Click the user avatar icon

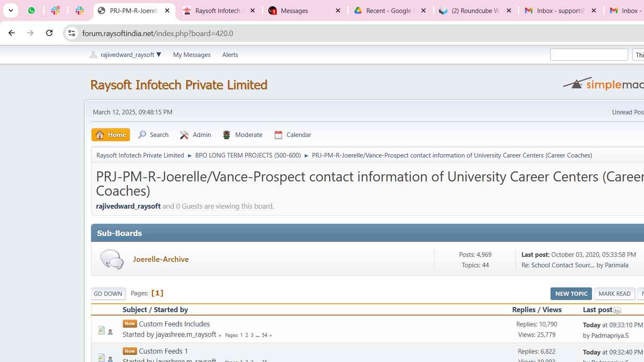pos(93,54)
